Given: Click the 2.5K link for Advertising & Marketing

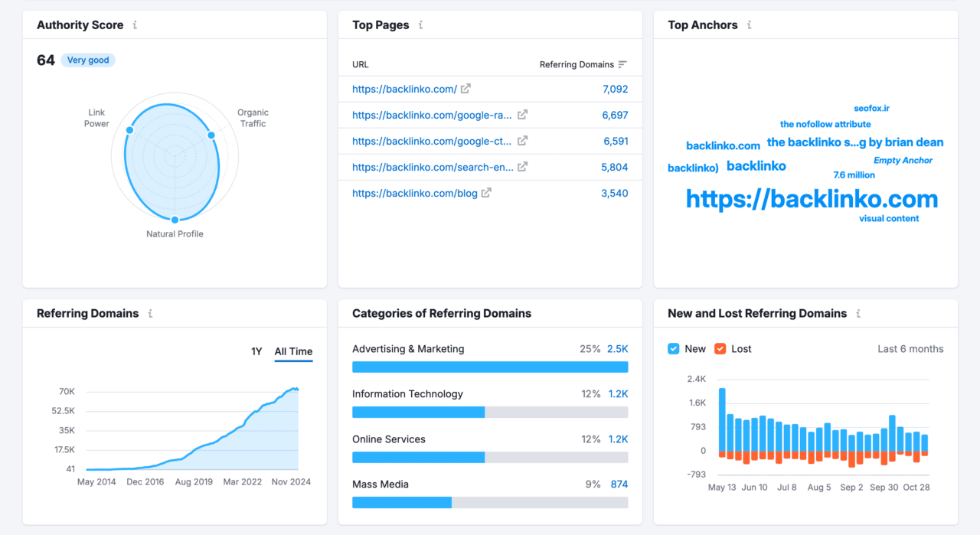Looking at the screenshot, I should coord(617,348).
